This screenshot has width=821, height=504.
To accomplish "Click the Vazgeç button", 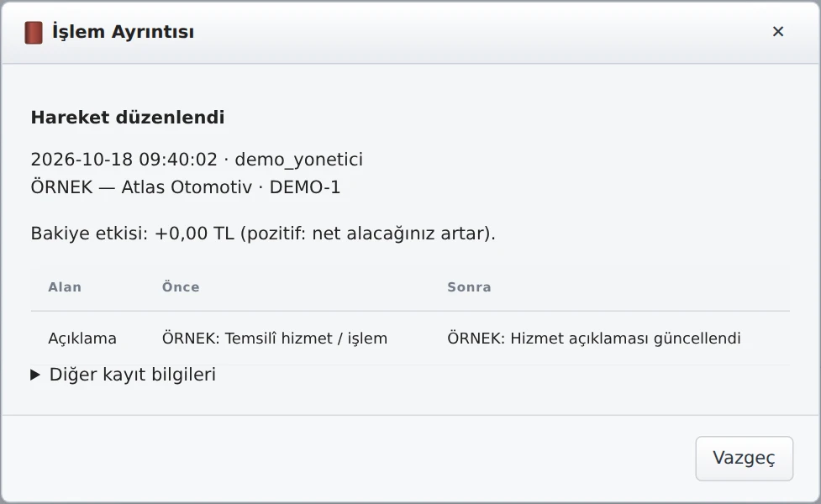I will (744, 458).
